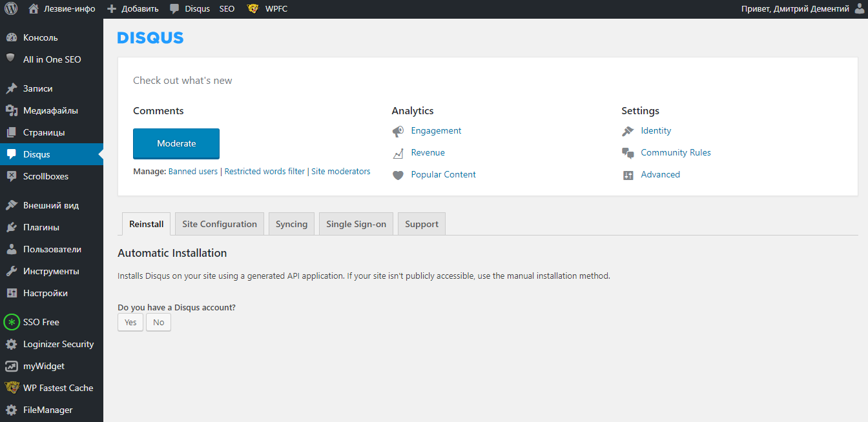Open the Syncing tab

point(291,224)
